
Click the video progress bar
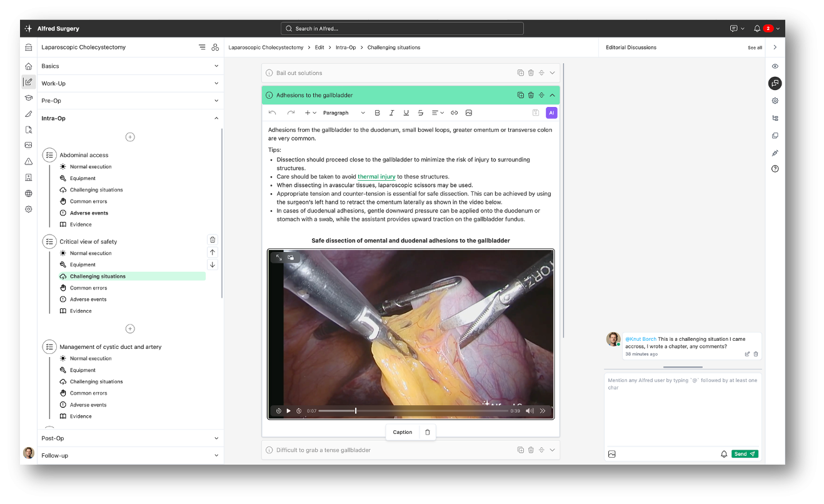coord(413,411)
